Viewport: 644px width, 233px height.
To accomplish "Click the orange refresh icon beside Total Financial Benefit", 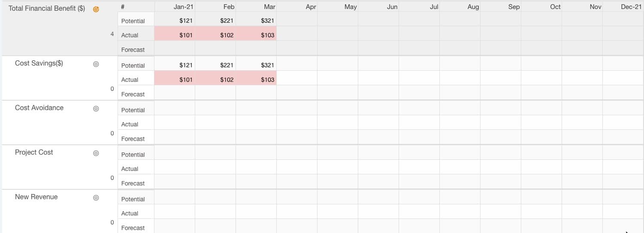I will pos(96,9).
